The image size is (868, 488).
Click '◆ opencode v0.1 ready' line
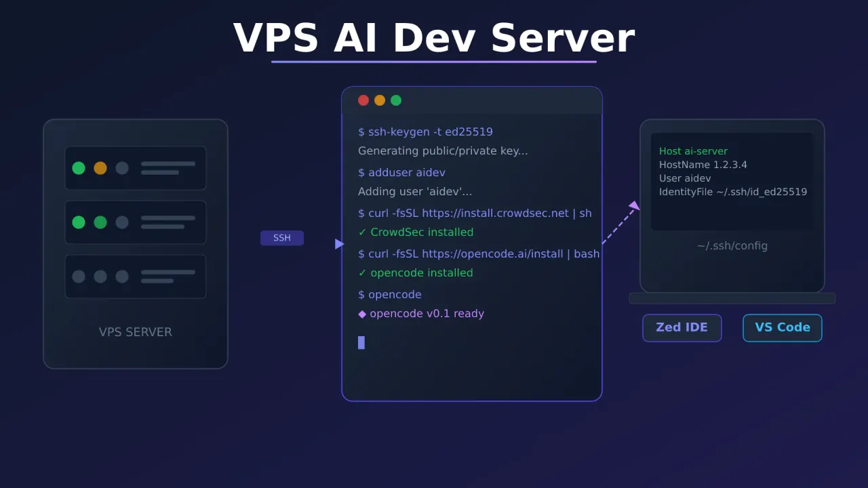click(421, 314)
